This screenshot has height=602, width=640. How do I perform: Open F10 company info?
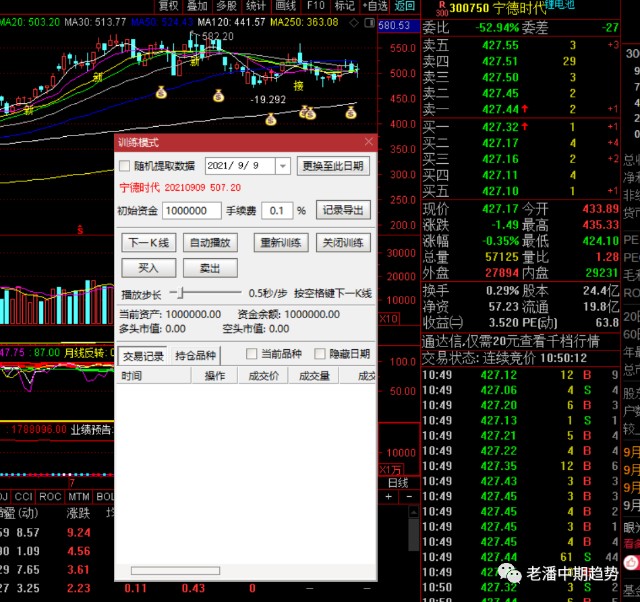pos(316,6)
